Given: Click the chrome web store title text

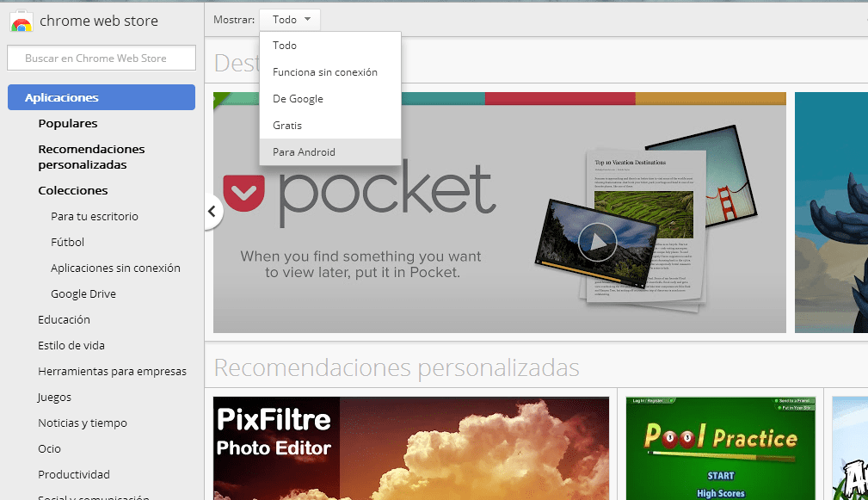Looking at the screenshot, I should point(99,21).
